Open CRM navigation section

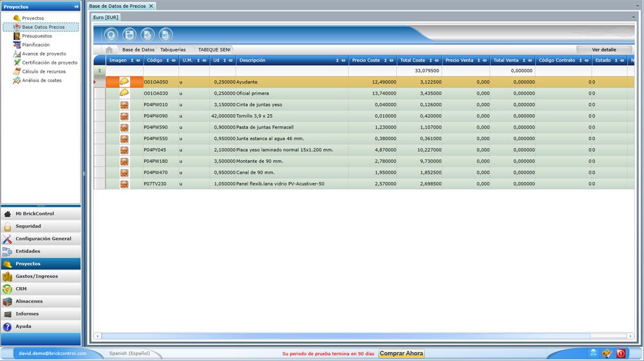click(41, 289)
